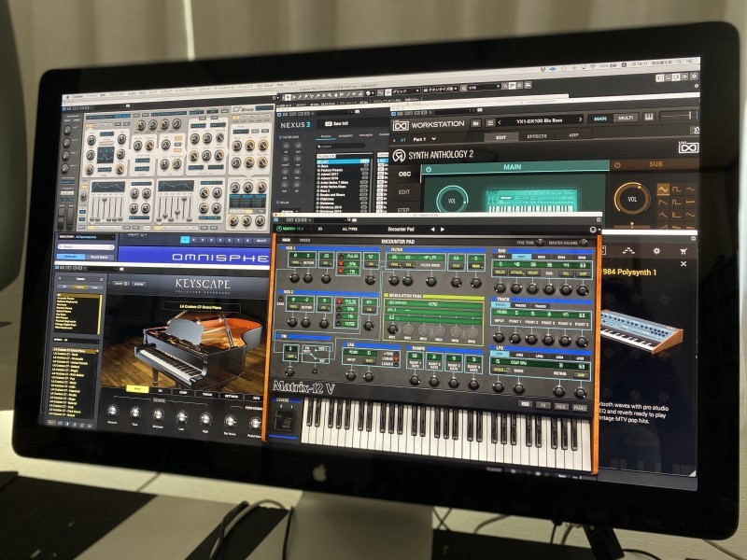Select the sine waveform in SUB section

pos(663,189)
